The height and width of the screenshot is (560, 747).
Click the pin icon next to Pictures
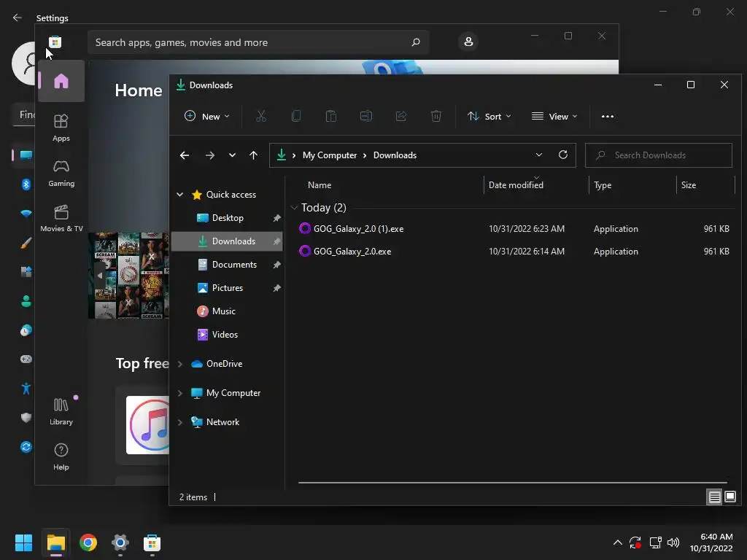(276, 288)
